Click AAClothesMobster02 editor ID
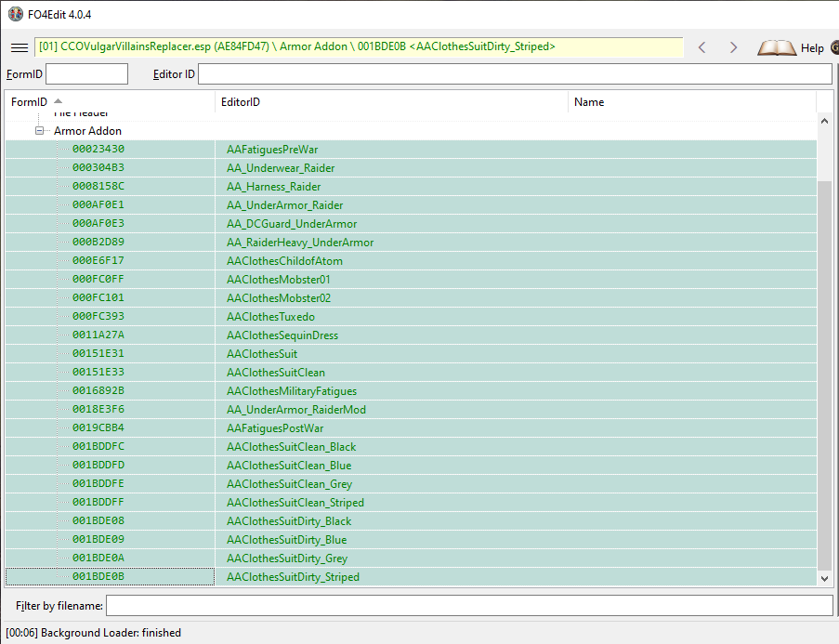Image resolution: width=839 pixels, height=644 pixels. 278,298
